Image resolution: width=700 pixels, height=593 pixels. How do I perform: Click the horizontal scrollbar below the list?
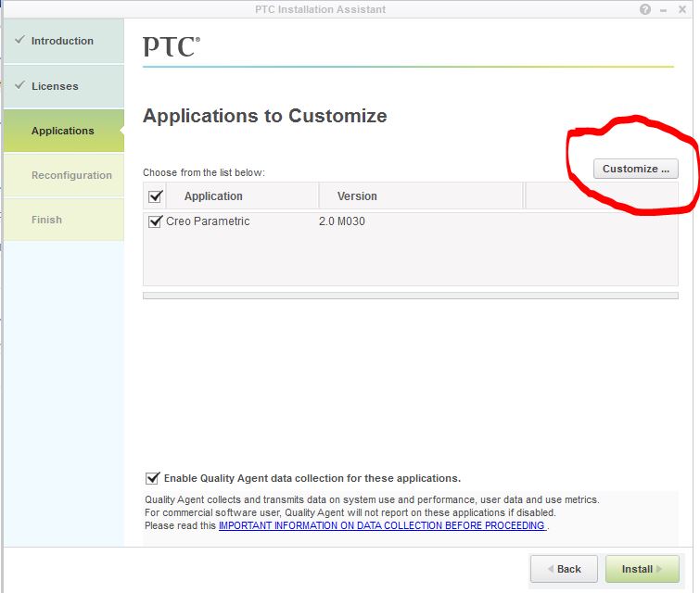tap(411, 296)
